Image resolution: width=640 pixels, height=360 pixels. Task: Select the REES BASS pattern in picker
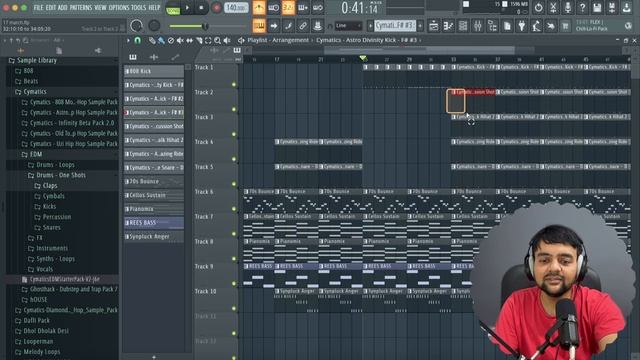click(x=154, y=223)
